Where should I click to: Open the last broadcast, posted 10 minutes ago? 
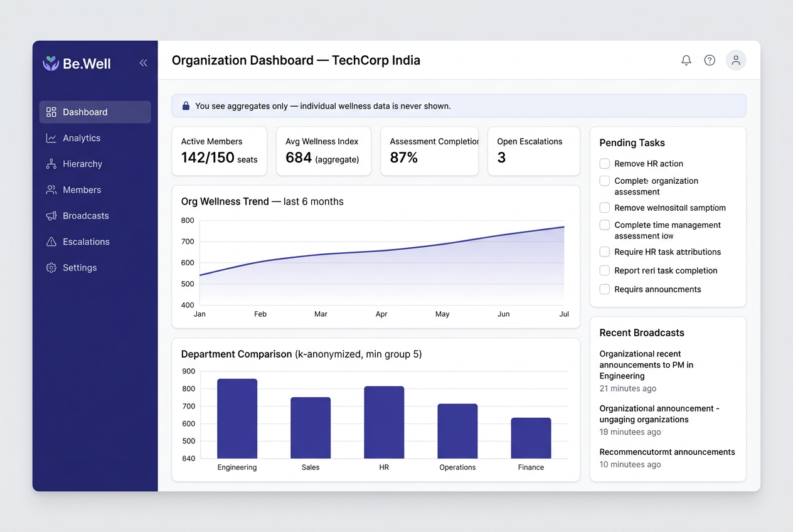pos(667,458)
